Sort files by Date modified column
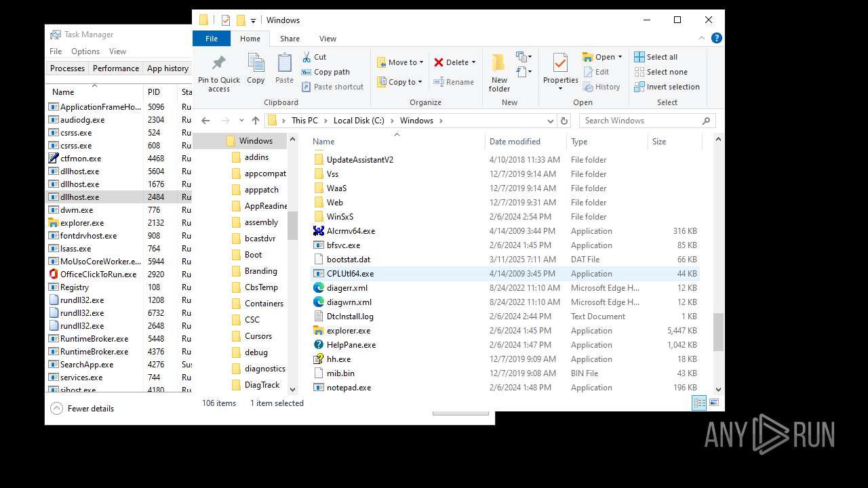868x488 pixels. tap(526, 142)
